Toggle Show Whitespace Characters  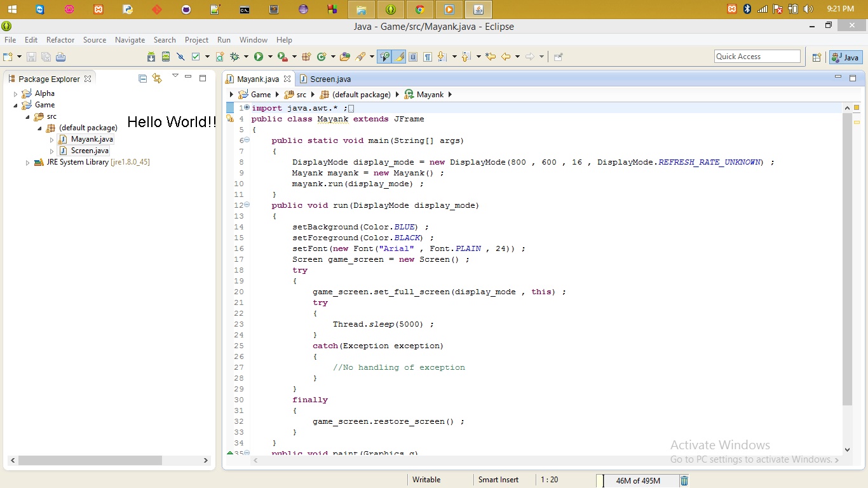point(429,57)
